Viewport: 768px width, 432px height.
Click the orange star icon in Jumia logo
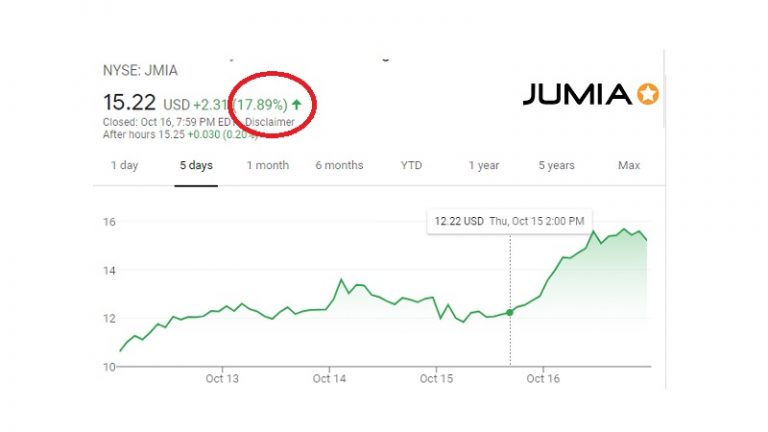click(x=648, y=94)
